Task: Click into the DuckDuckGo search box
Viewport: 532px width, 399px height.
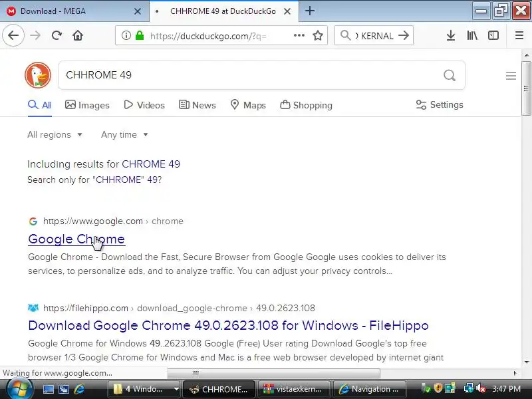Action: (251, 75)
